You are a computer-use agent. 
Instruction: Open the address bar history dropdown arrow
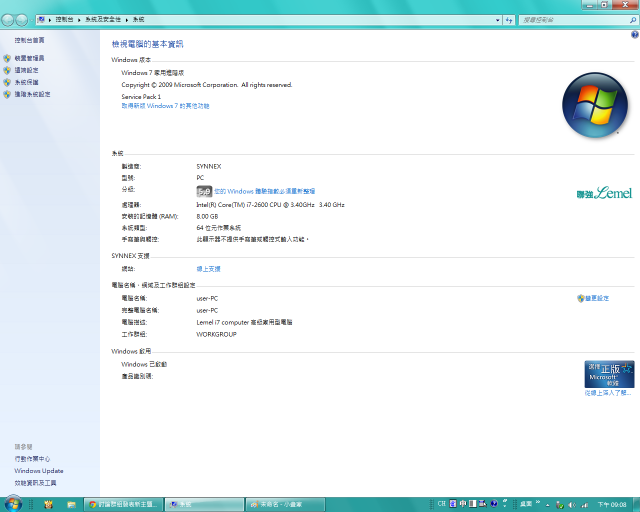click(x=498, y=20)
